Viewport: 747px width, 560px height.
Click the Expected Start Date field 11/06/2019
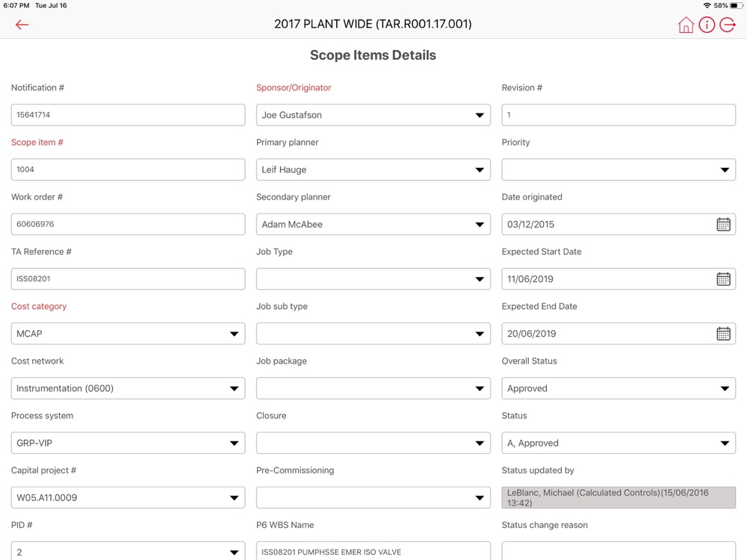pyautogui.click(x=619, y=279)
